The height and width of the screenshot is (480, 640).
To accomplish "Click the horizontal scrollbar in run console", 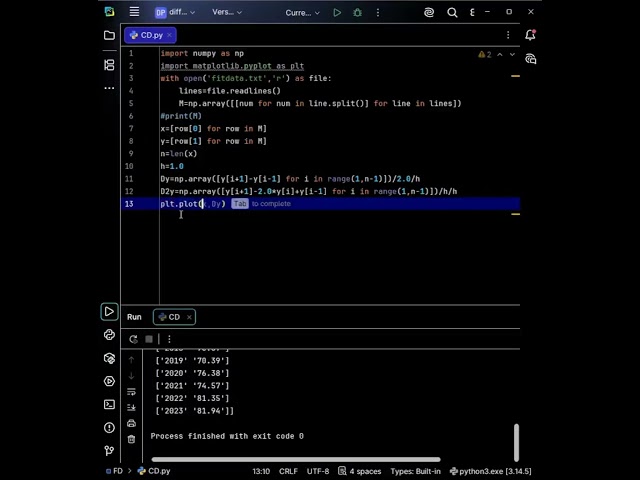I will click(296, 459).
